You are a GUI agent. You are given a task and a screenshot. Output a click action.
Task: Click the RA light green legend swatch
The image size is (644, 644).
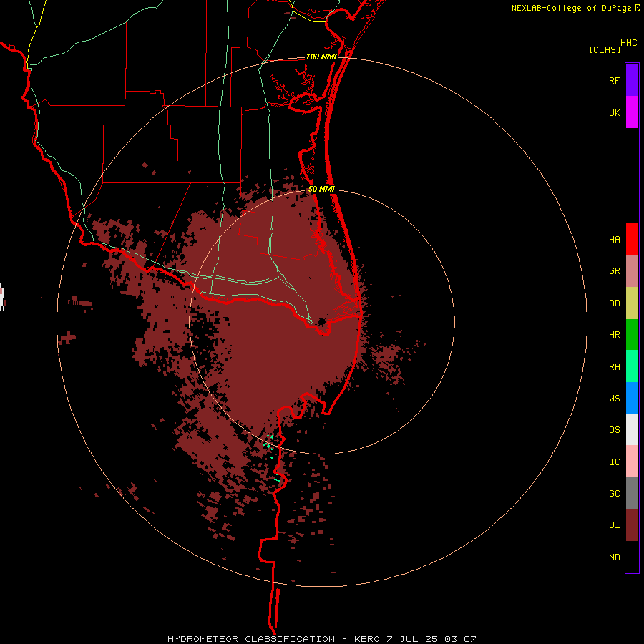point(632,366)
